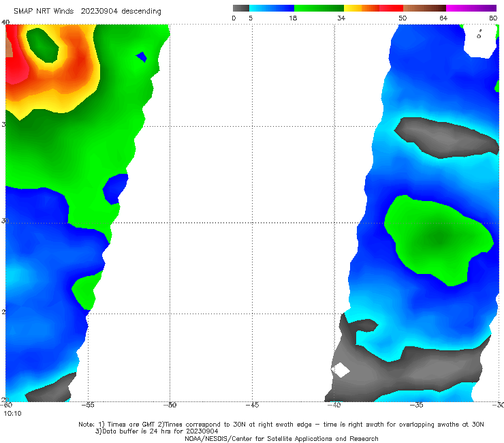Click the gray 0-5 colorbar segment
504x443 pixels.
pyautogui.click(x=241, y=8)
